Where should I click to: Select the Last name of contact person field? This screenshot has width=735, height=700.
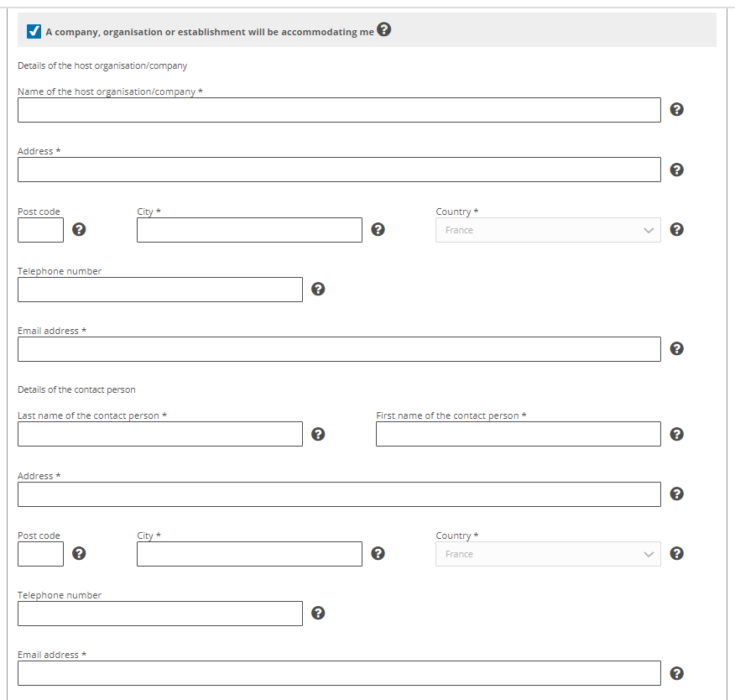(160, 434)
